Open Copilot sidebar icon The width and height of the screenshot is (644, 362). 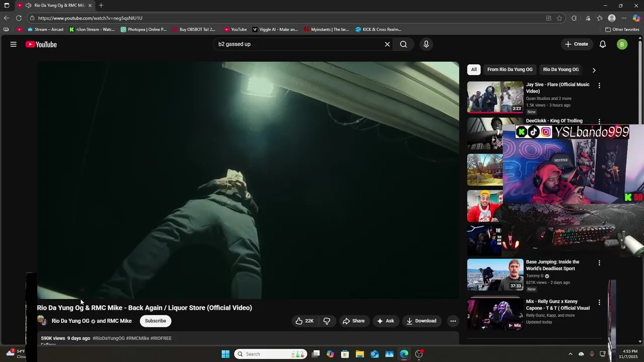(x=636, y=18)
